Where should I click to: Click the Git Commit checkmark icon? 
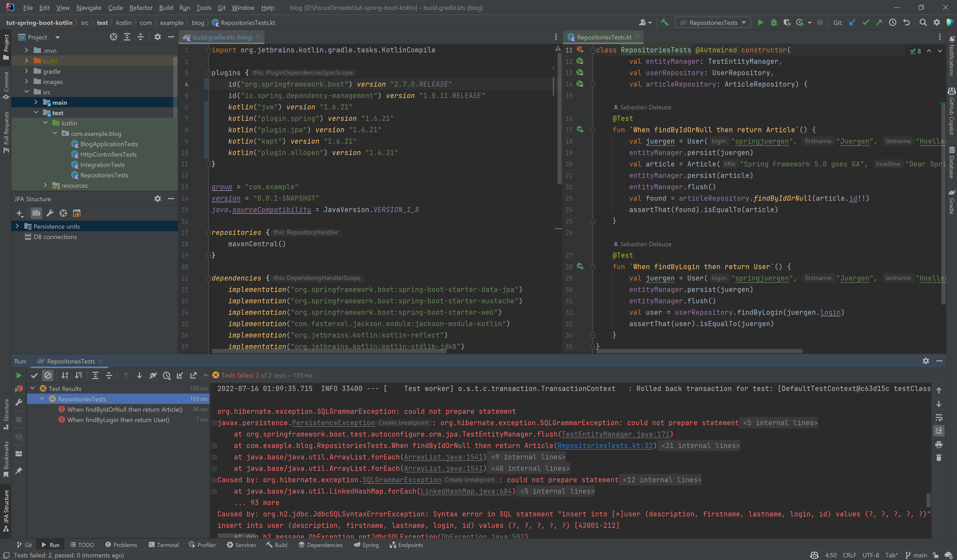click(x=866, y=23)
